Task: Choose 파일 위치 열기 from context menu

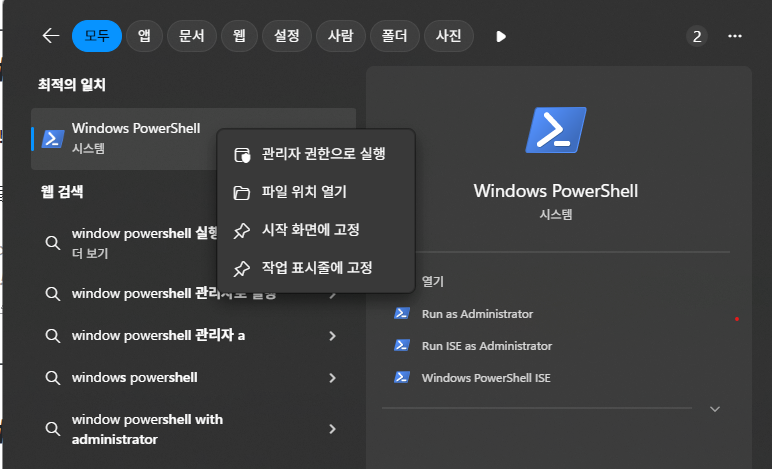Action: point(316,192)
